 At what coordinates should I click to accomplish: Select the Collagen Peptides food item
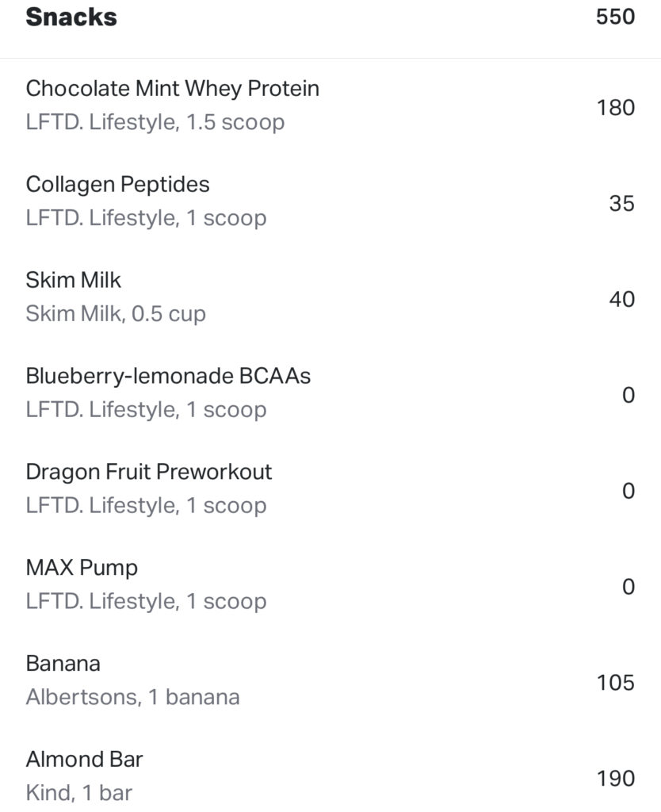tap(330, 202)
